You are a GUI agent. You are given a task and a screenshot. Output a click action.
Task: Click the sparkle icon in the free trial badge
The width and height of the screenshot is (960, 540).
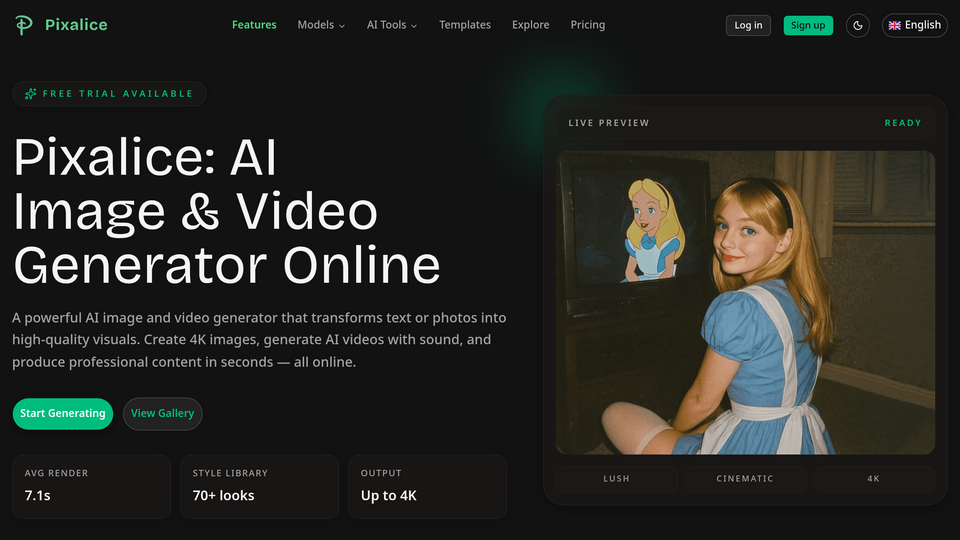click(x=30, y=94)
